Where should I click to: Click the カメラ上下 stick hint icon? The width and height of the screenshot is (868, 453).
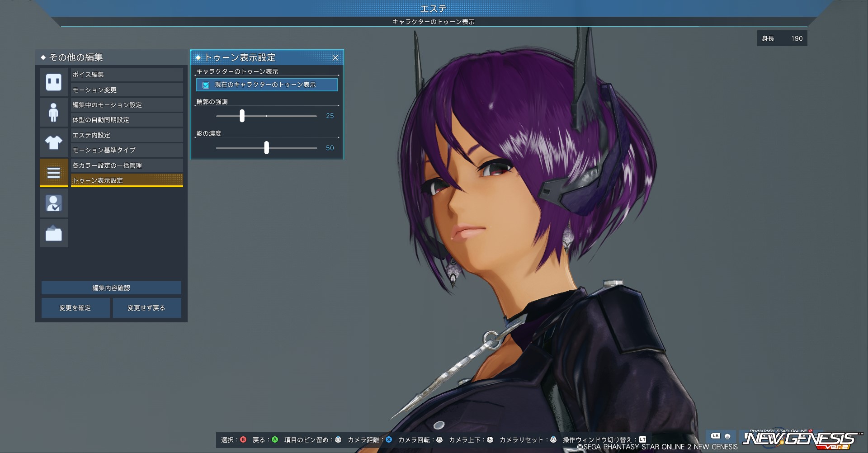point(490,439)
